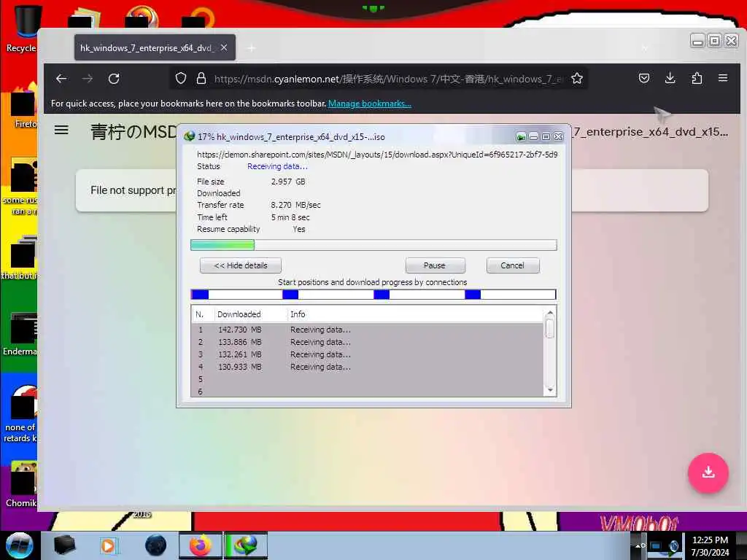
Task: Open the dark globe taskbar icon
Action: pyautogui.click(x=156, y=545)
